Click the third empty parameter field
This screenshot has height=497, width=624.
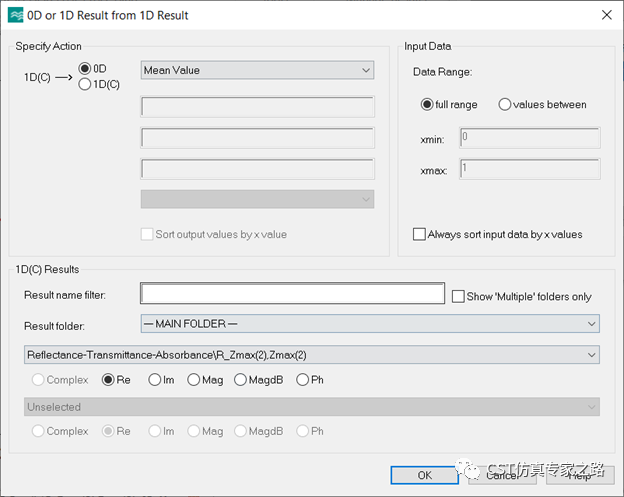[x=257, y=169]
